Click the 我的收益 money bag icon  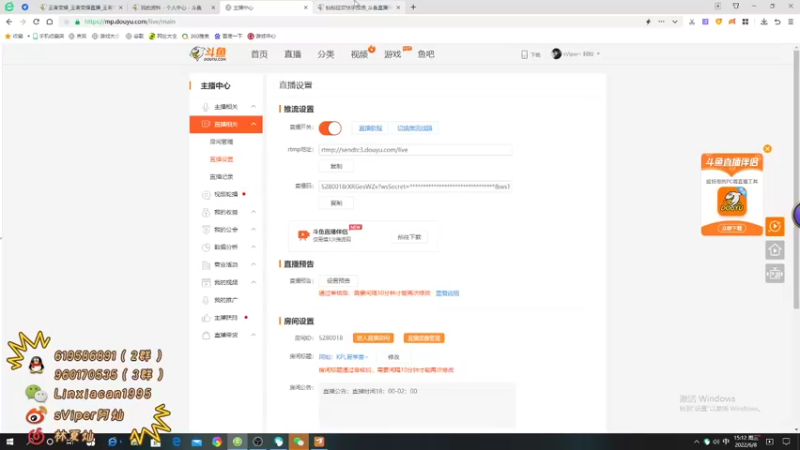pos(206,212)
